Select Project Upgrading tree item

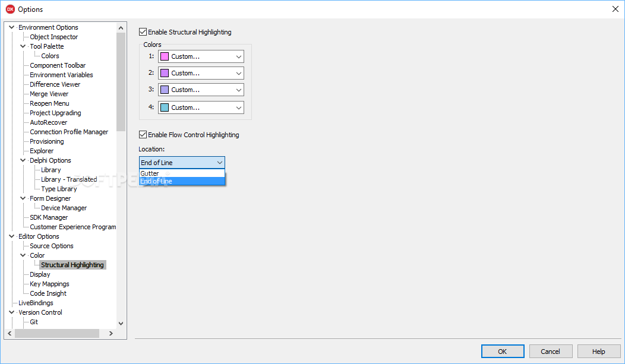(x=55, y=113)
